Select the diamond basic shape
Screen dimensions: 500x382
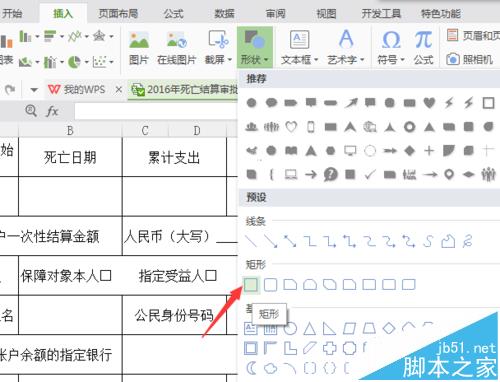pyautogui.click(x=389, y=328)
